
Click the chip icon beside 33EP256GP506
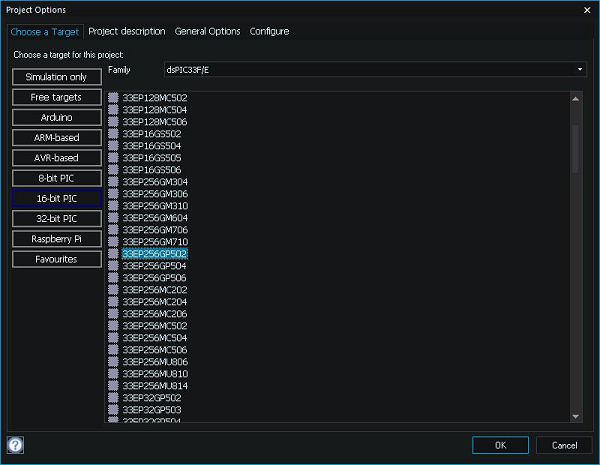pos(113,277)
